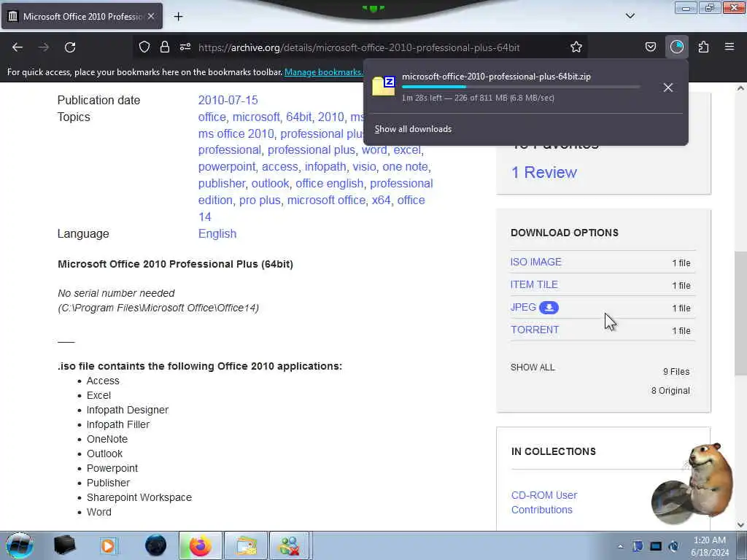Open tracking protection shield icon
The image size is (747, 560).
click(144, 47)
